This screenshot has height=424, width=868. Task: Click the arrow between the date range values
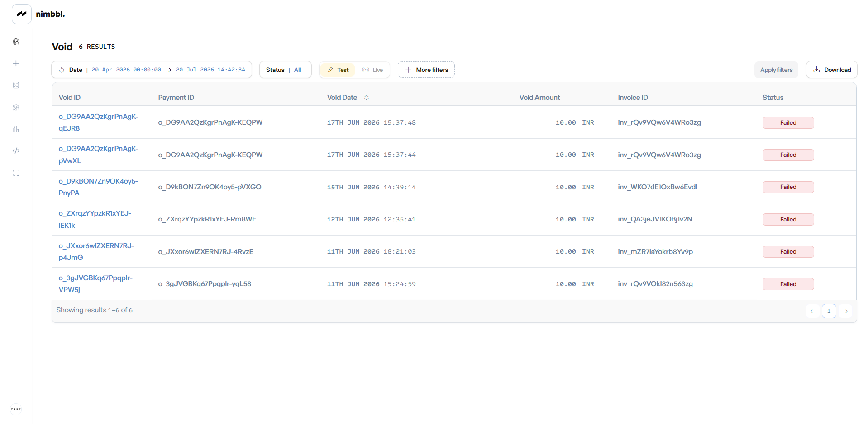tap(168, 70)
